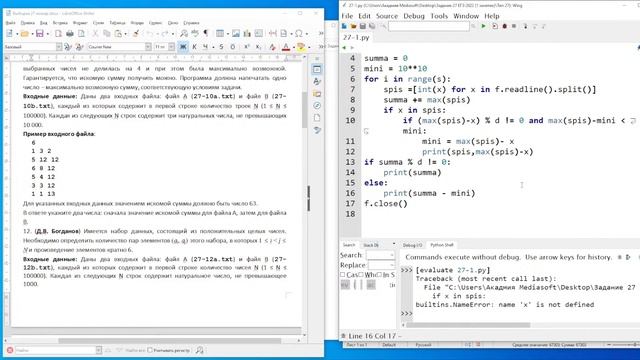Image resolution: width=640 pixels, height=360 pixels.
Task: Click the Run (green play) icon in Wing
Action: (484, 26)
